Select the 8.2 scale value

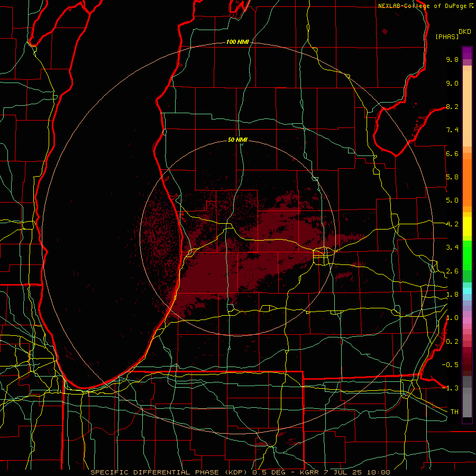point(452,106)
